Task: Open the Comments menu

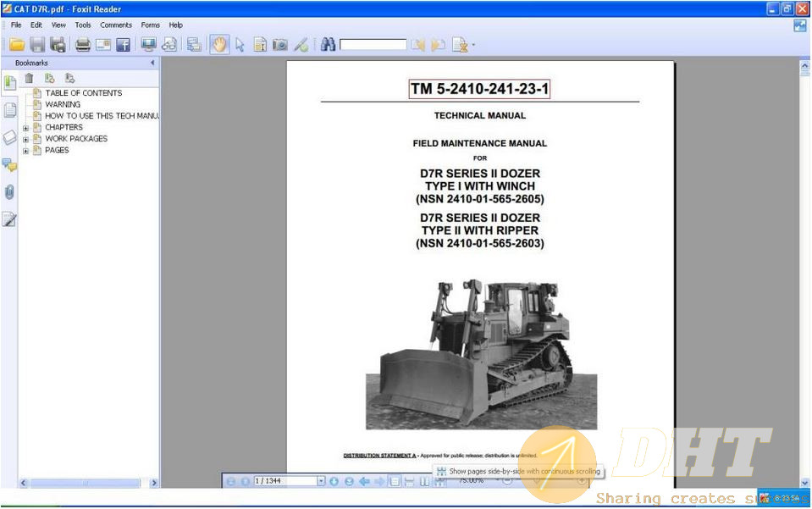Action: pos(116,25)
